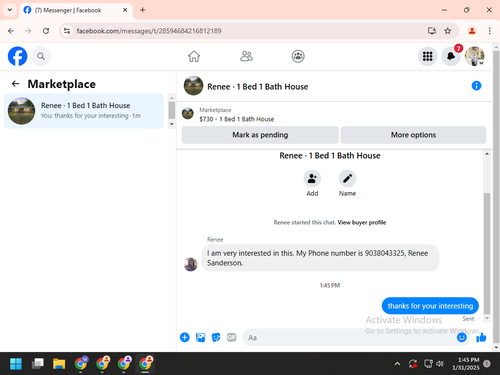500x375 pixels.
Task: Open more actions plus icon in composer
Action: [x=185, y=337]
